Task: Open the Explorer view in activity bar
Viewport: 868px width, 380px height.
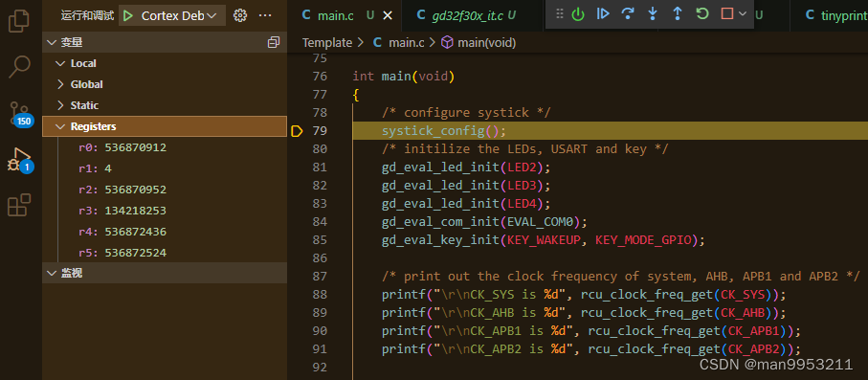Action: [19, 21]
